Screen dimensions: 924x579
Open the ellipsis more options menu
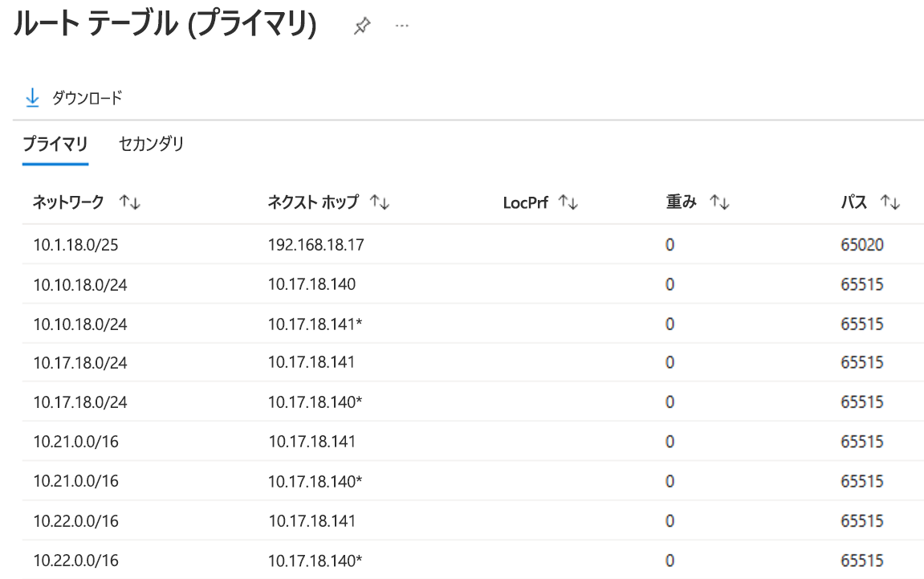(401, 25)
